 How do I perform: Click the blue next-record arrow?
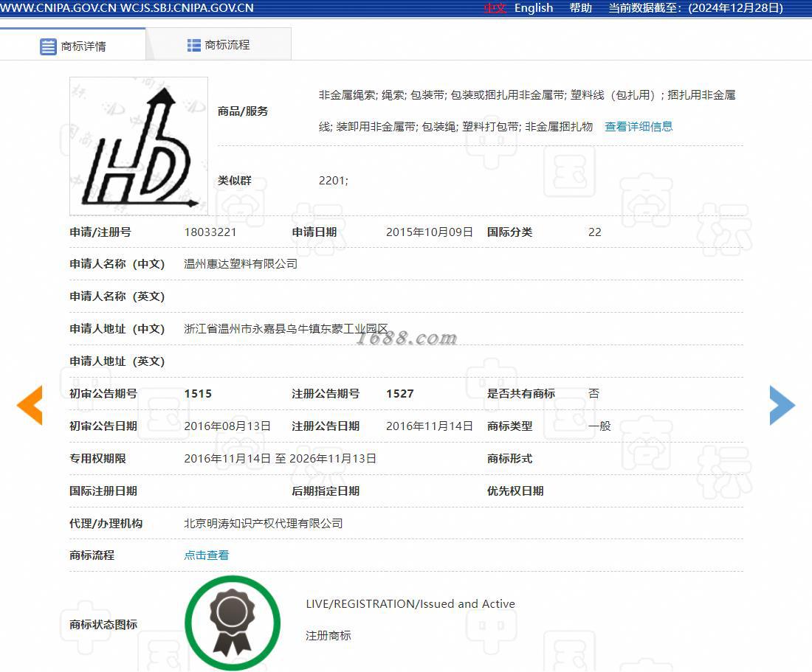tap(782, 405)
